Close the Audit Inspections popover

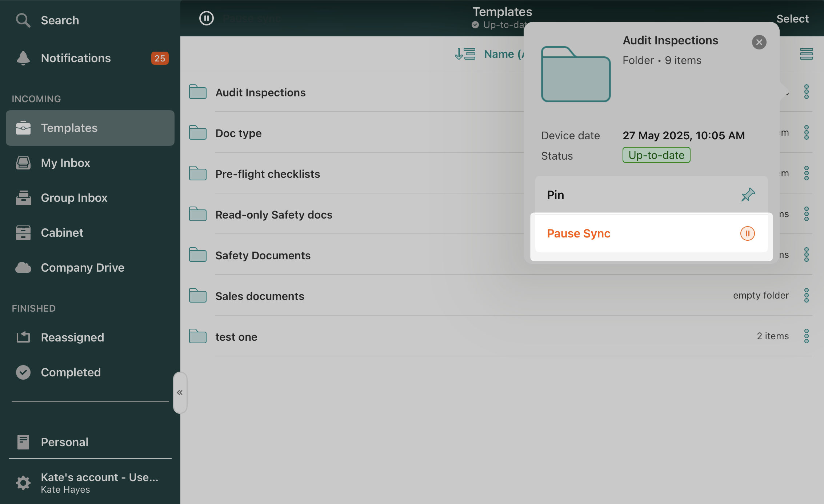tap(759, 42)
